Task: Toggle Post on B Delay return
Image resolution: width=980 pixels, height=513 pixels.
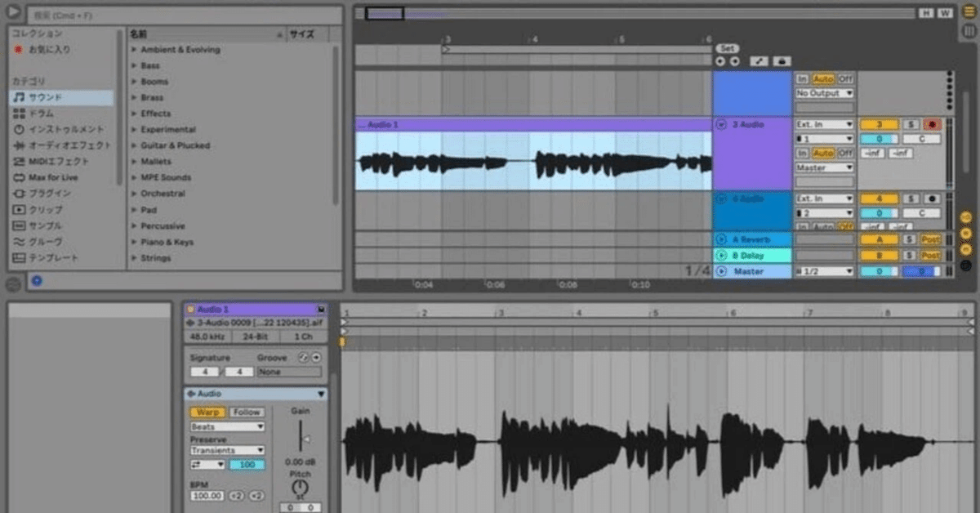Action: [x=931, y=256]
